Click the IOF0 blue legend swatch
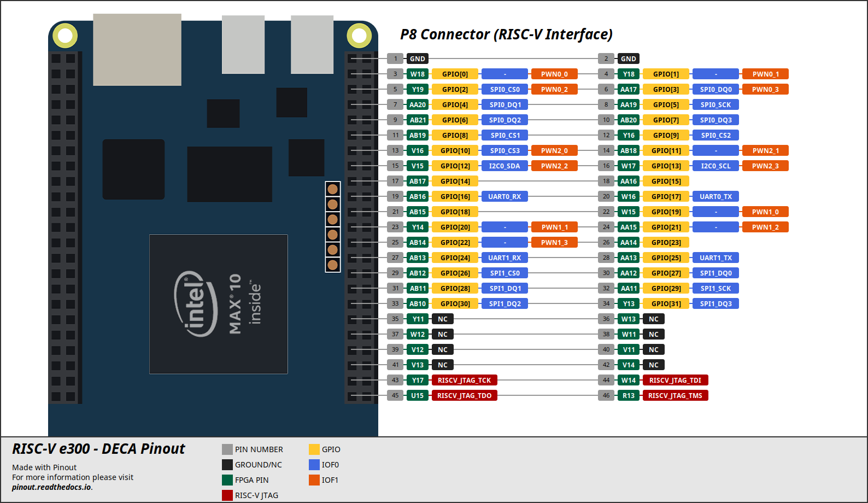 click(x=314, y=465)
